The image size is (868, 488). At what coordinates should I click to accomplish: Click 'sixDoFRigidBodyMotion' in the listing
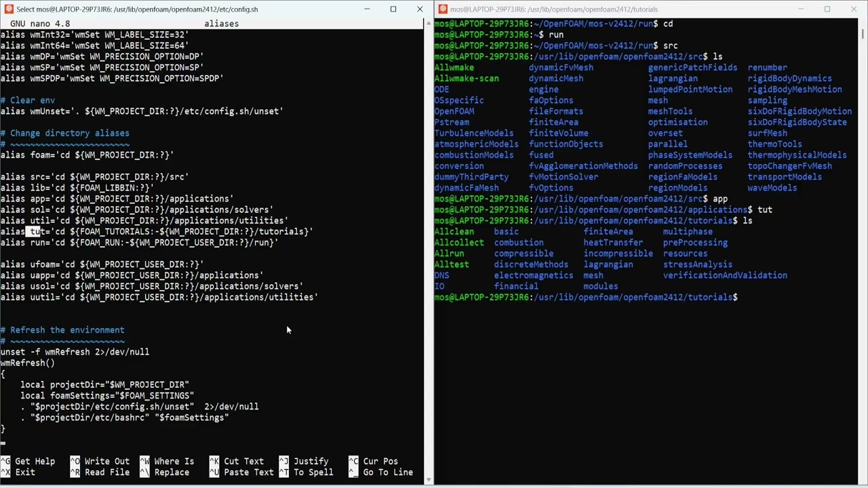pyautogui.click(x=800, y=110)
